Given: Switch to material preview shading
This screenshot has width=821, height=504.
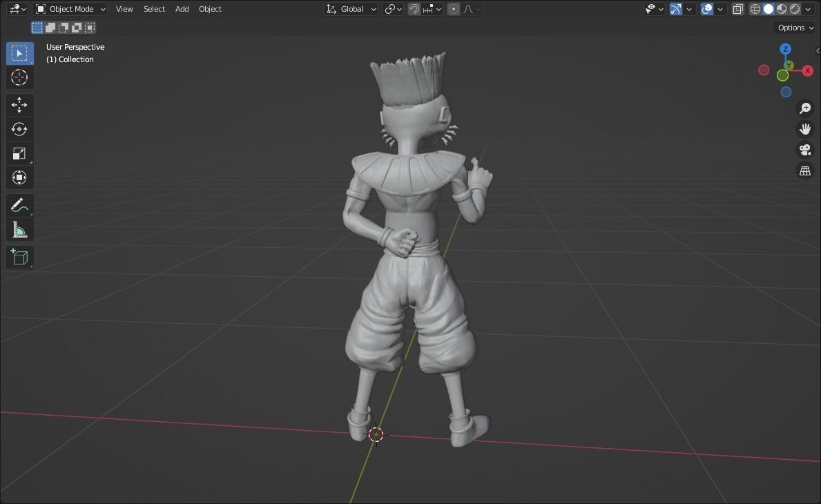Looking at the screenshot, I should [781, 9].
